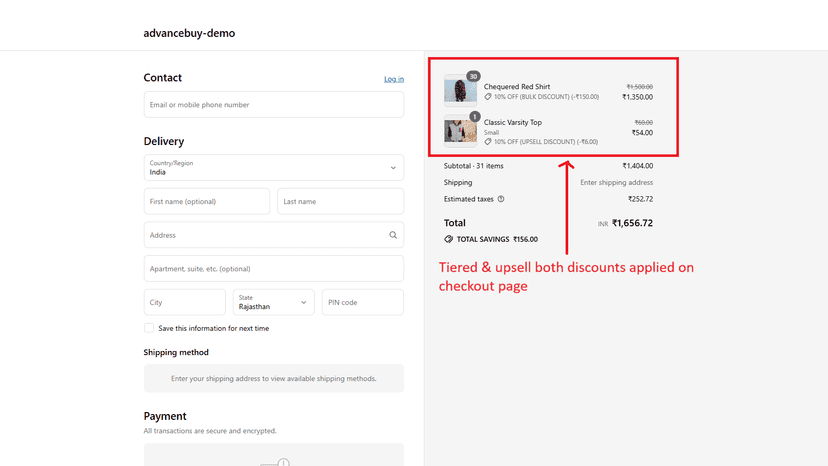Click the Total Savings tag icon
Viewport: 828px width, 466px height.
coord(448,239)
